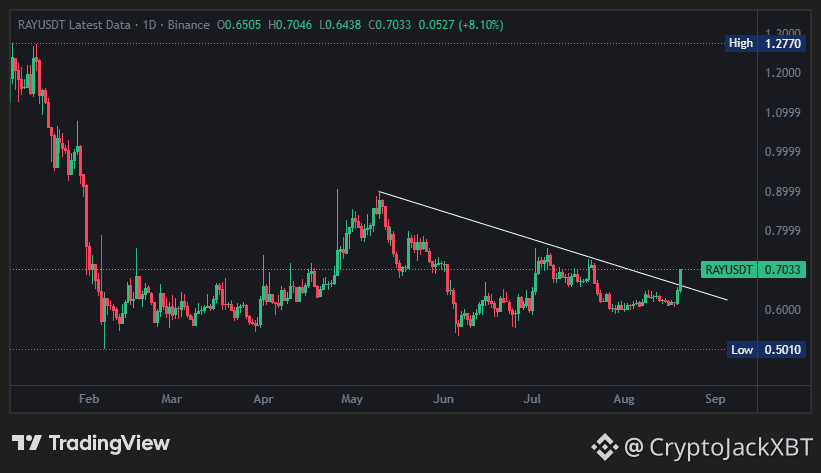The height and width of the screenshot is (473, 821).
Task: Click the Apr time axis label
Action: (x=263, y=399)
